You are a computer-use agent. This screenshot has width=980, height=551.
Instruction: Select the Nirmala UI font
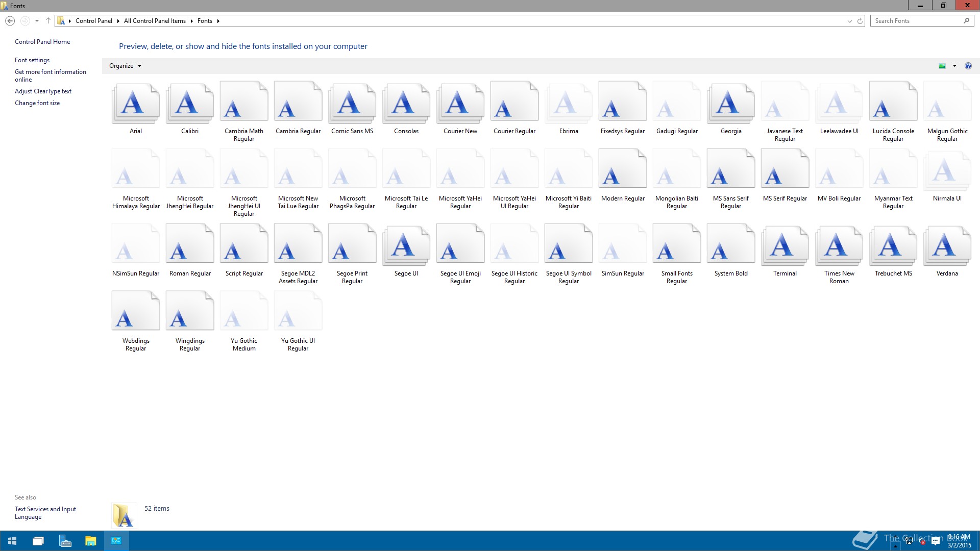coord(947,171)
